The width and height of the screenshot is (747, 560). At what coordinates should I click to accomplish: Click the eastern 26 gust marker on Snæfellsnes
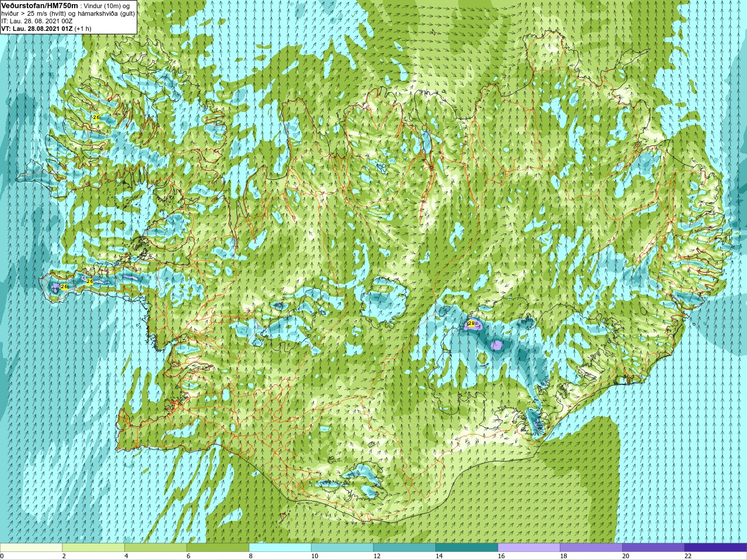coord(89,281)
